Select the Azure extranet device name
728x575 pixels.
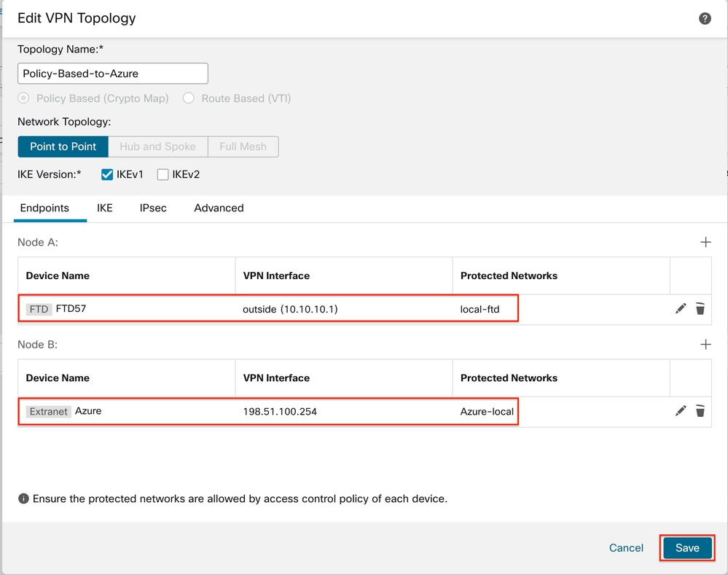coord(88,410)
